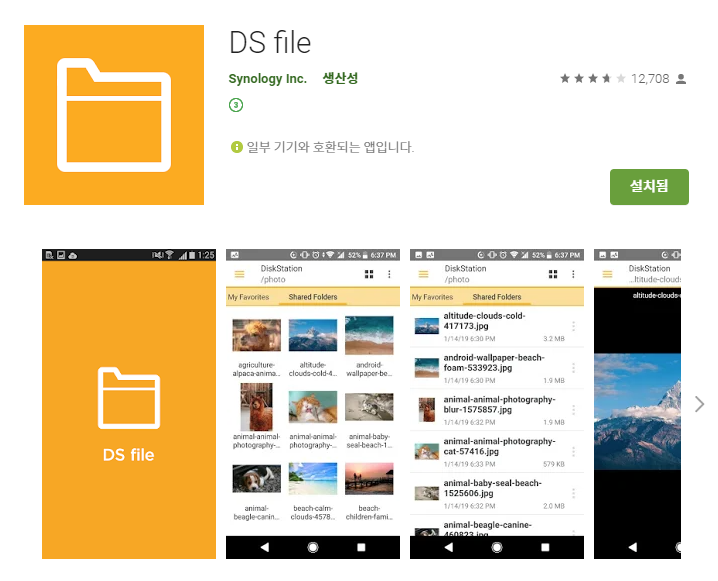The height and width of the screenshot is (581, 718).
Task: Click the content rating 3 badge
Action: [x=236, y=105]
